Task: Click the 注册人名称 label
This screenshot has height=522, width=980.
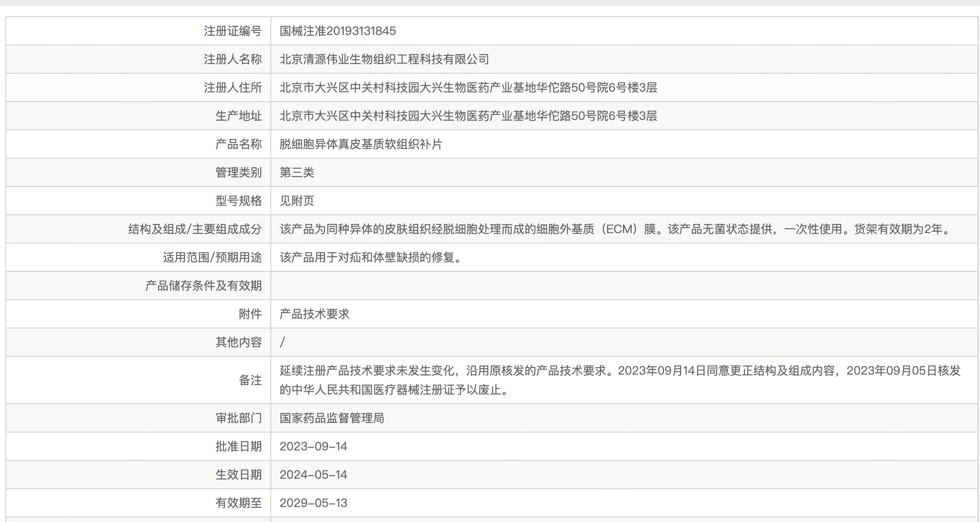Action: click(233, 60)
